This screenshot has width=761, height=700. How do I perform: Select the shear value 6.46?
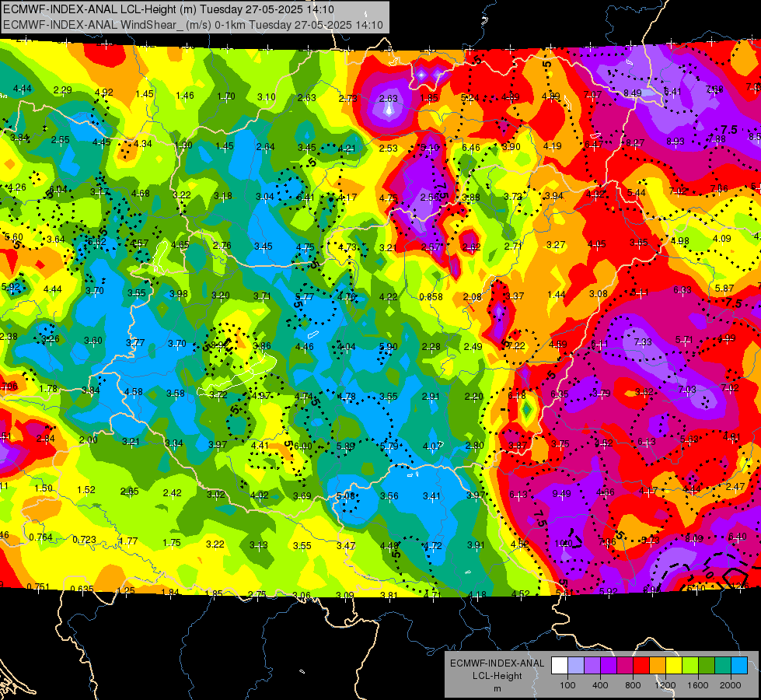tap(471, 148)
